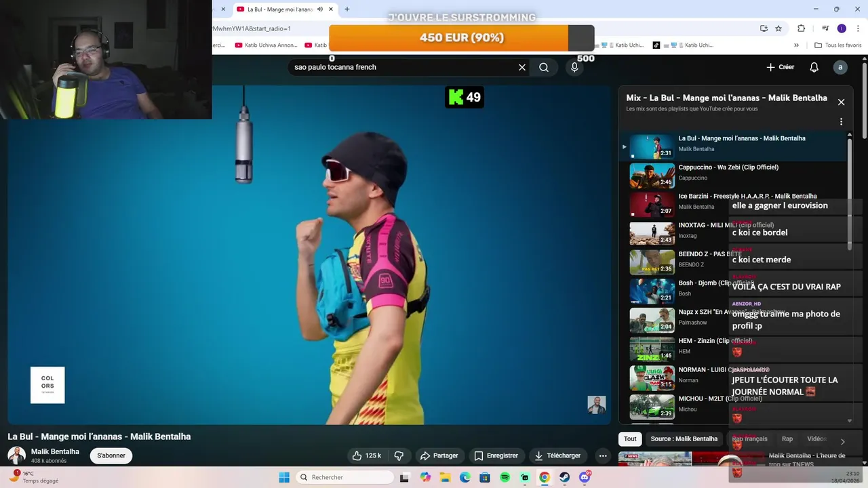Open the YouTube account avatar menu
This screenshot has height=488, width=868.
pyautogui.click(x=840, y=67)
